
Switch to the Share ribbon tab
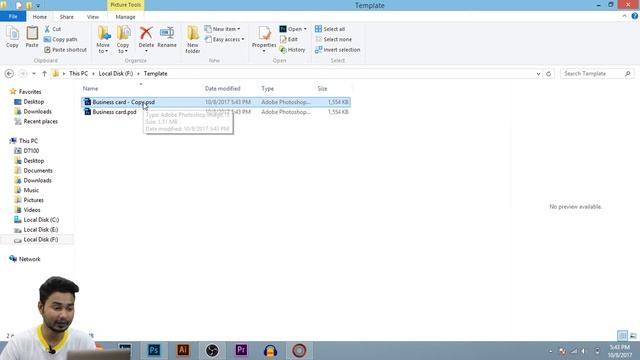pyautogui.click(x=67, y=17)
